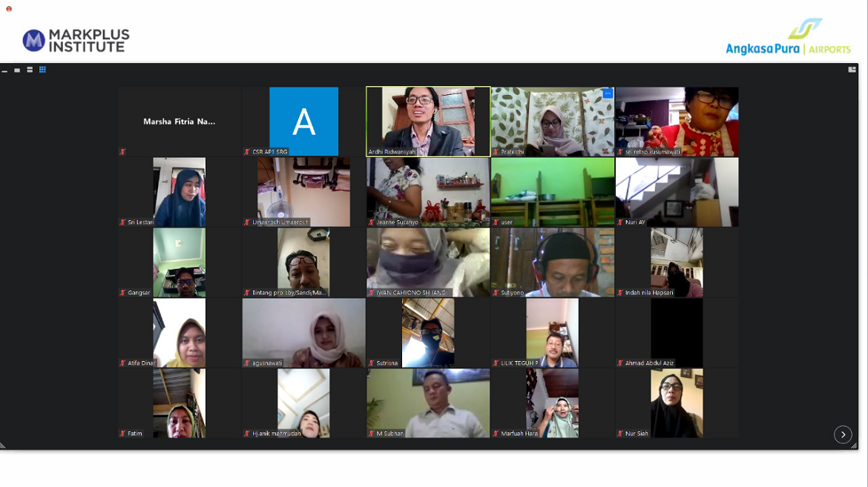Select Ardhi Ridwansyah's highlighted video tile

(428, 121)
